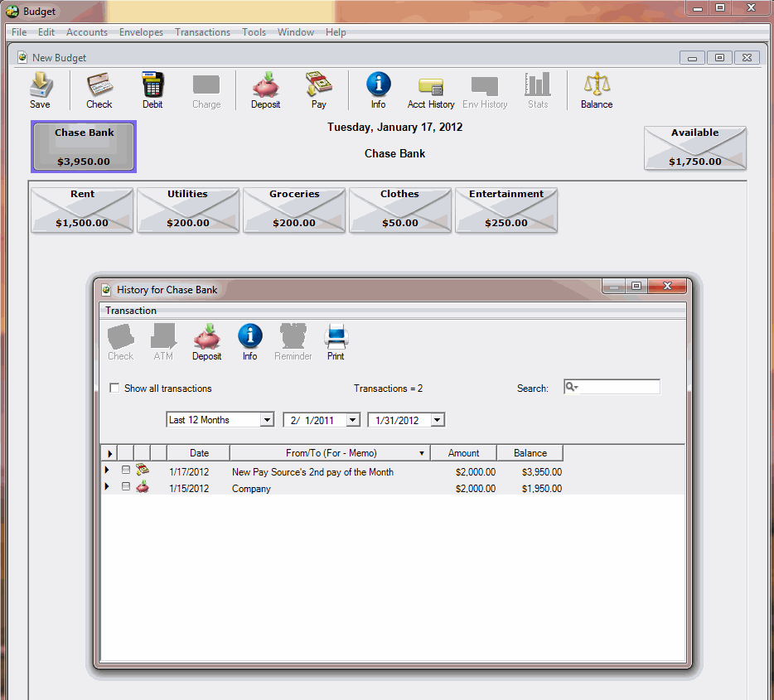Screen dimensions: 774x700
Task: Open Acct History from the toolbar
Action: coord(431,89)
